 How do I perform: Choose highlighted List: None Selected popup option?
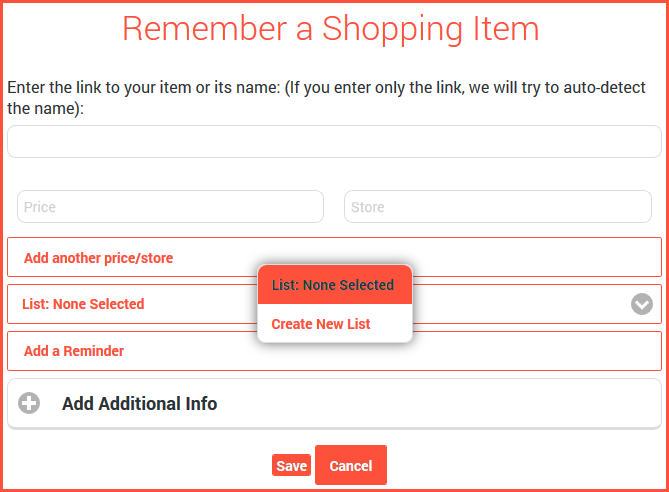[x=335, y=285]
